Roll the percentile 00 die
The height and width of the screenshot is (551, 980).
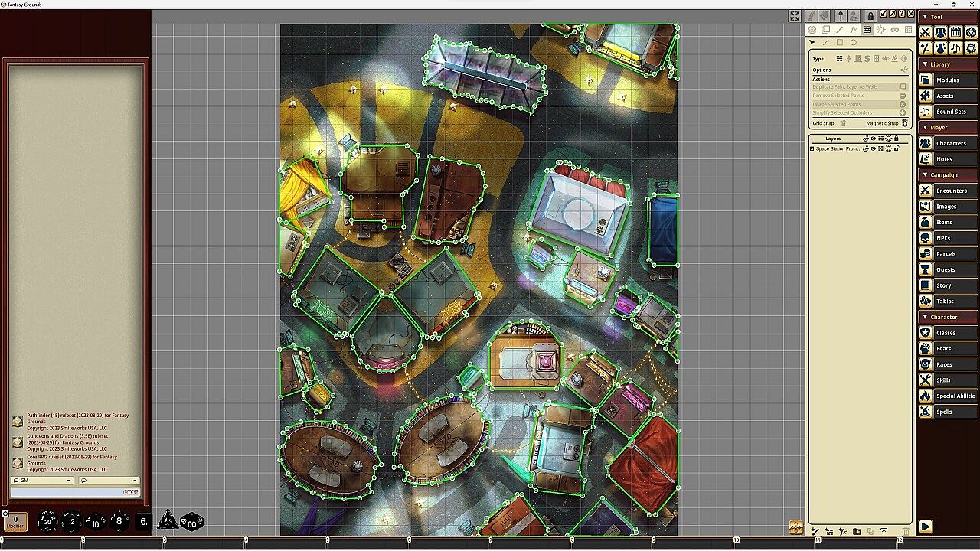coord(191,521)
